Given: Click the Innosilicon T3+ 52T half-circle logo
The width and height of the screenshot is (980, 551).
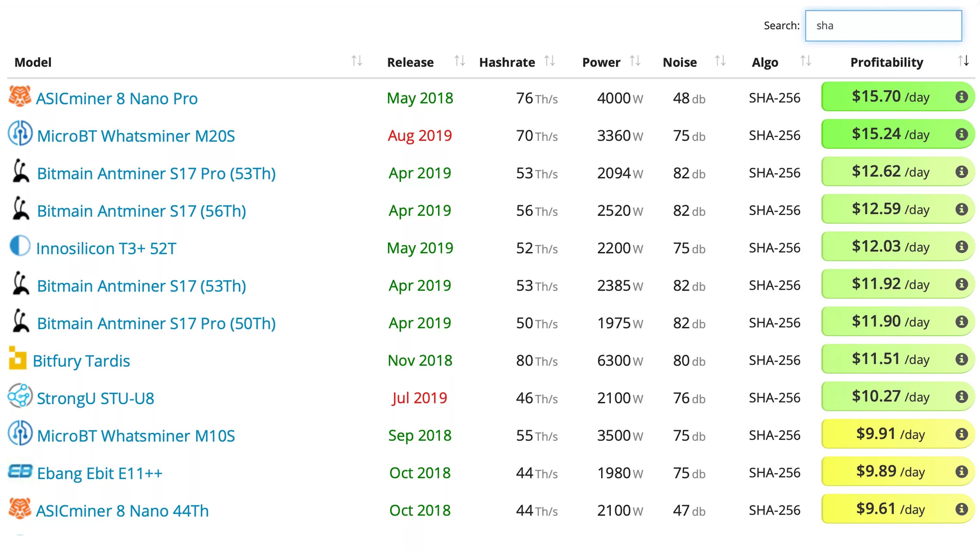Looking at the screenshot, I should pyautogui.click(x=20, y=246).
